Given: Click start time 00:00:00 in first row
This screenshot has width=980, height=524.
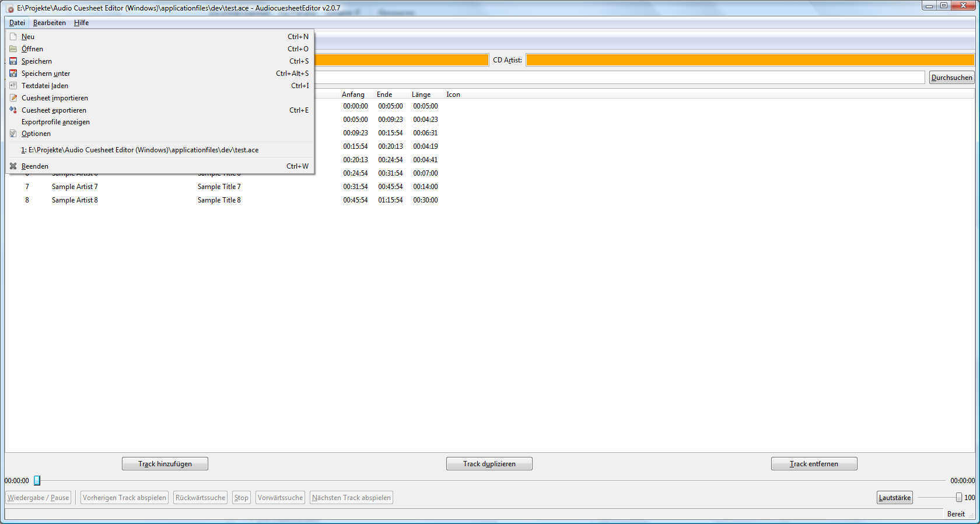Looking at the screenshot, I should 355,106.
